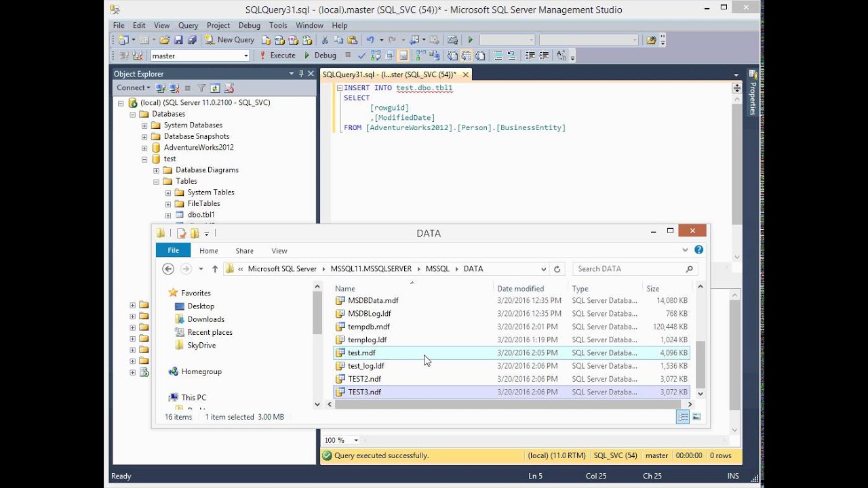Click the Analysis Services MDX Query icon
The height and width of the screenshot is (488, 868).
pos(279,39)
